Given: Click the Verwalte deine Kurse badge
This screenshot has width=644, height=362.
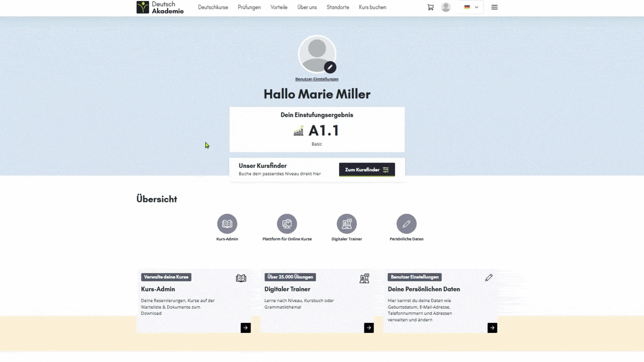Looking at the screenshot, I should tap(166, 277).
